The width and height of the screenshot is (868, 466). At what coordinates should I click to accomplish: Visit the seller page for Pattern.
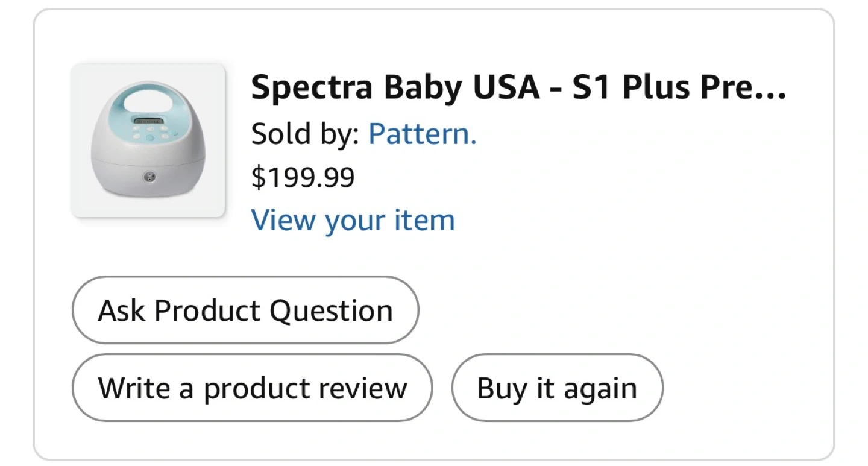point(422,134)
